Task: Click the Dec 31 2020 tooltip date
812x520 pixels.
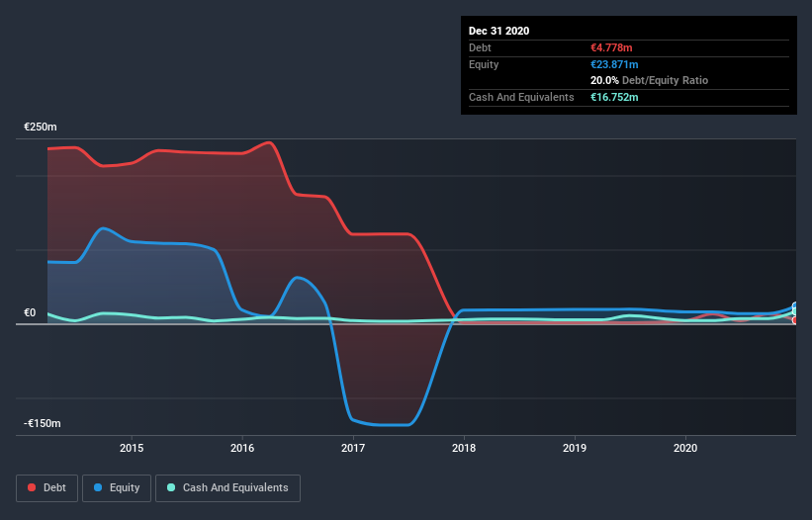Action: click(498, 31)
